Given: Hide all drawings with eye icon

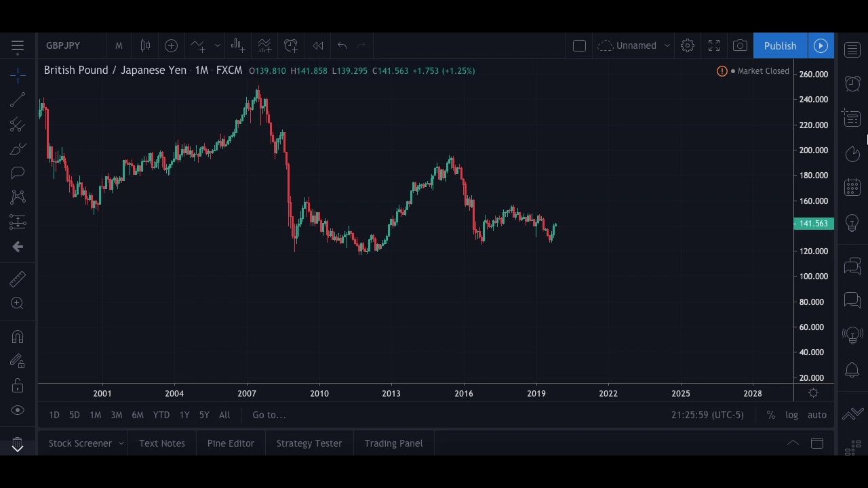Looking at the screenshot, I should click(x=18, y=410).
